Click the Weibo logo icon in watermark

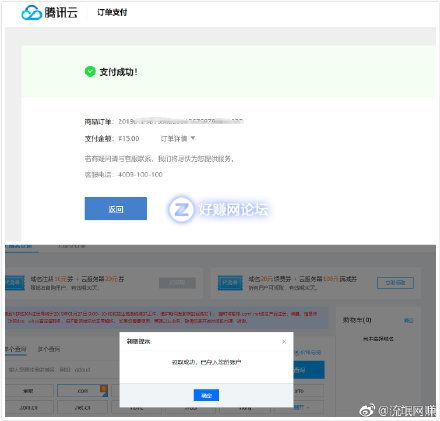click(x=368, y=410)
